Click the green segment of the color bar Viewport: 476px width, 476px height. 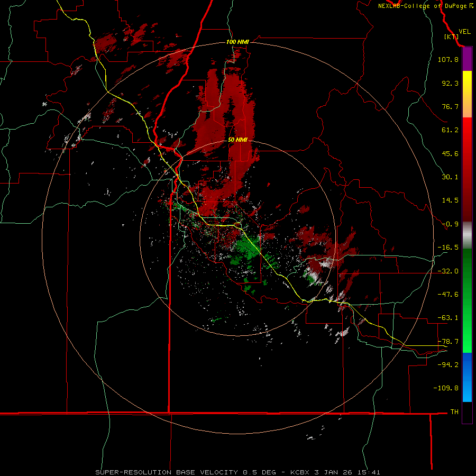[467, 300]
